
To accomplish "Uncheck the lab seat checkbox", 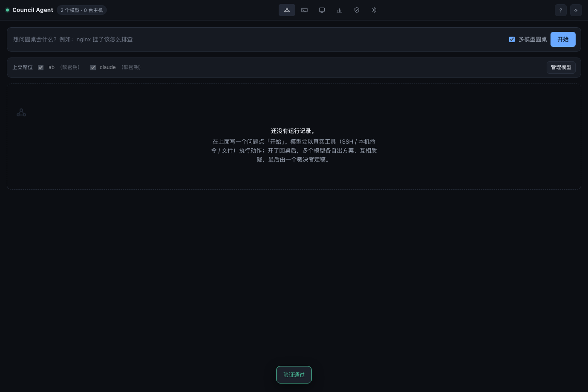I will (x=41, y=67).
